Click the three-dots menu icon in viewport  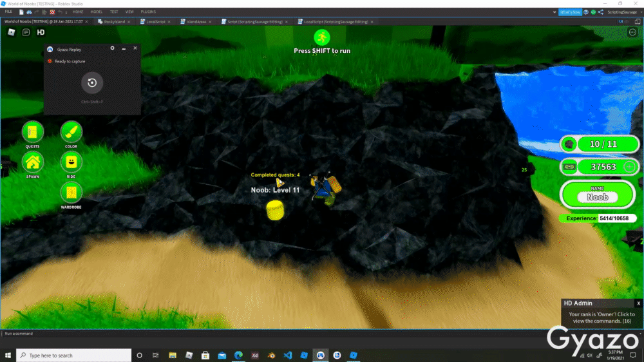click(632, 32)
